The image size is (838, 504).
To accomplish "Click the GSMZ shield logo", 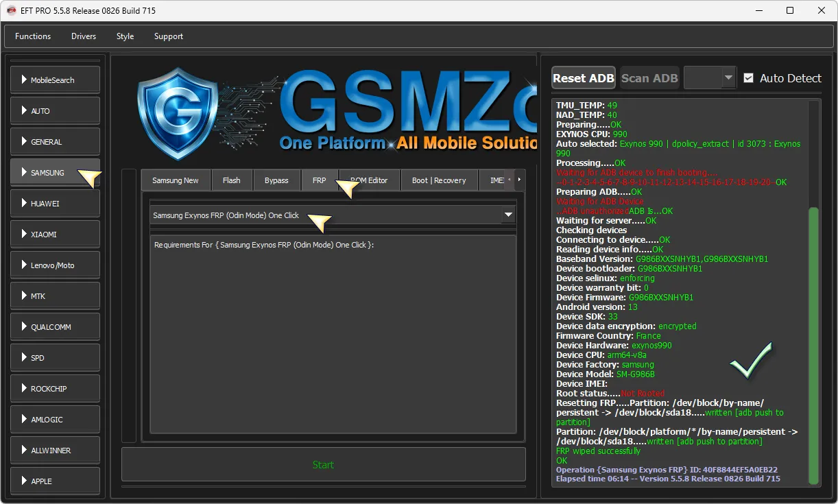I will [x=178, y=113].
